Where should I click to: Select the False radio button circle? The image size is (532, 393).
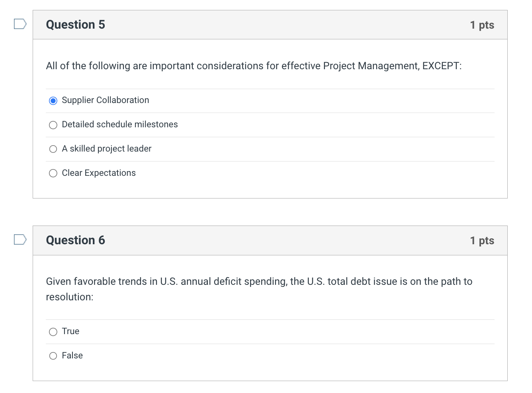tap(53, 356)
